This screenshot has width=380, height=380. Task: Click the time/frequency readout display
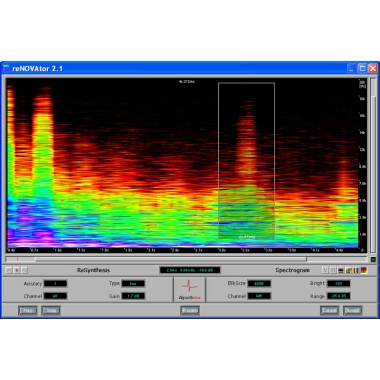click(x=190, y=270)
